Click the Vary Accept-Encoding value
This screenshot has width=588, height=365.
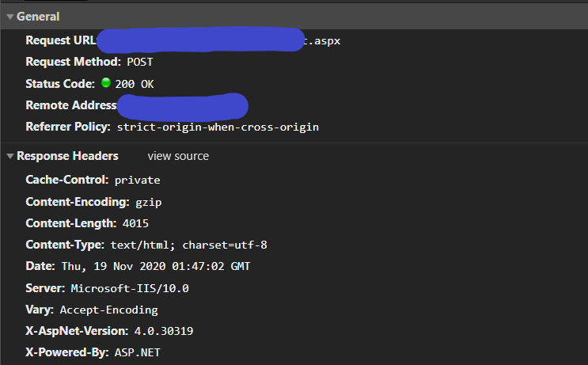[108, 310]
